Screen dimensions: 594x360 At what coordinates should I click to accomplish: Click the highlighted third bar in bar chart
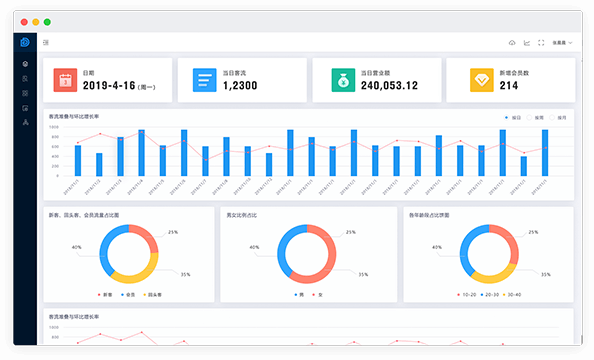coord(120,157)
